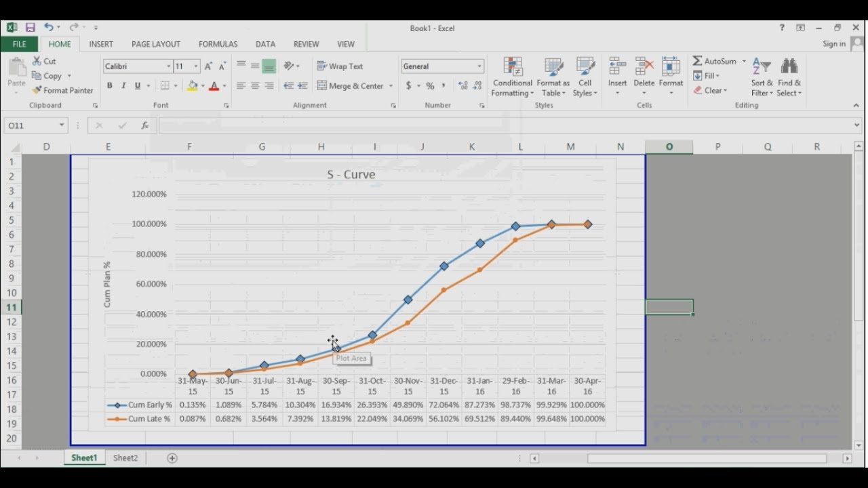Open Format as Table gallery
The width and height of the screenshot is (868, 488).
click(553, 77)
